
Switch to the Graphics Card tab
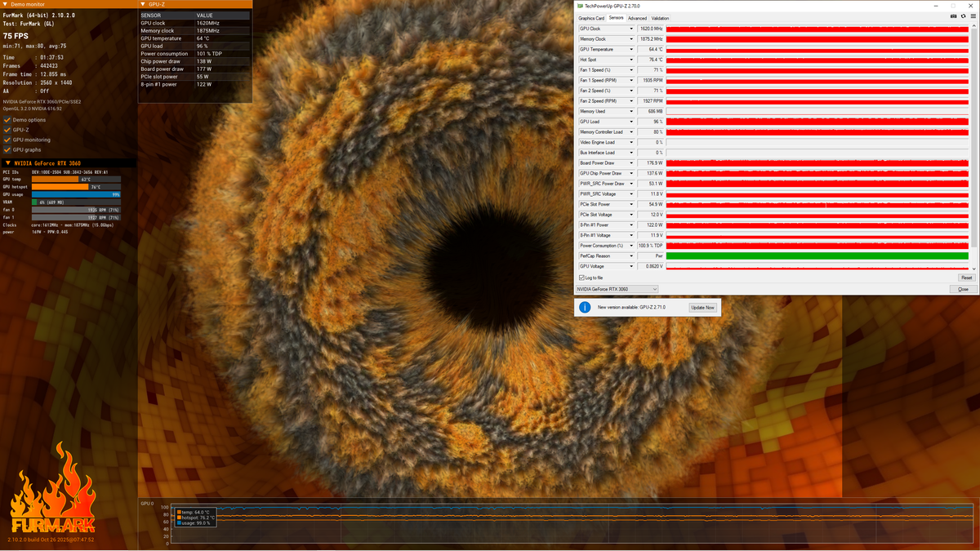click(x=591, y=18)
